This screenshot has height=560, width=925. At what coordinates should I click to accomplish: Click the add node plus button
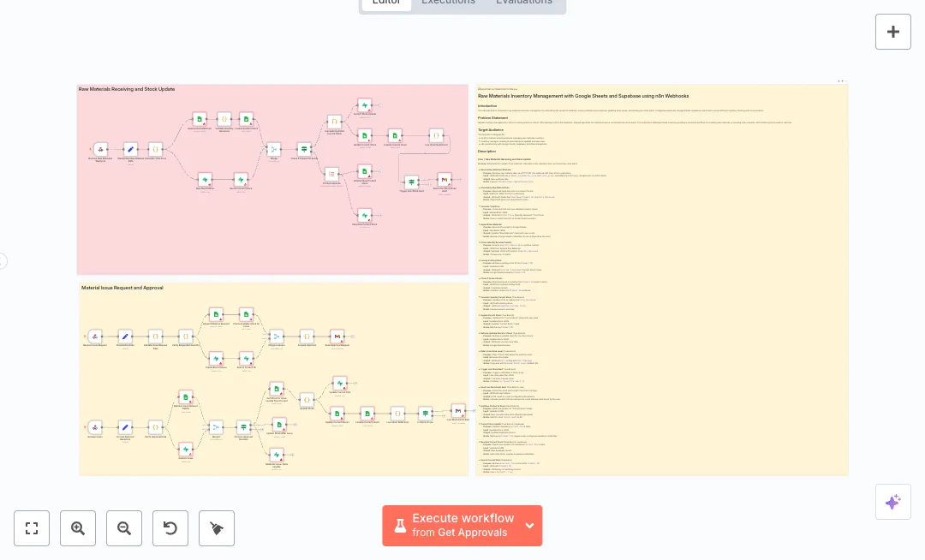click(892, 32)
